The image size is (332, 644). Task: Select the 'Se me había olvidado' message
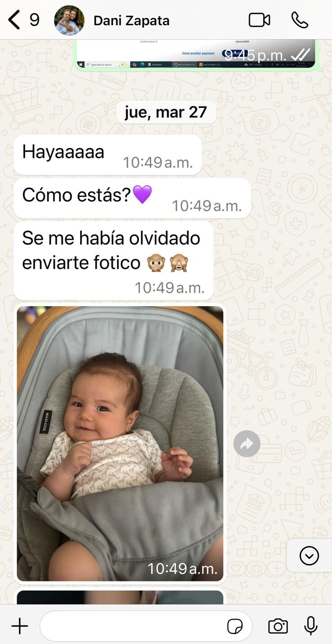click(x=114, y=261)
